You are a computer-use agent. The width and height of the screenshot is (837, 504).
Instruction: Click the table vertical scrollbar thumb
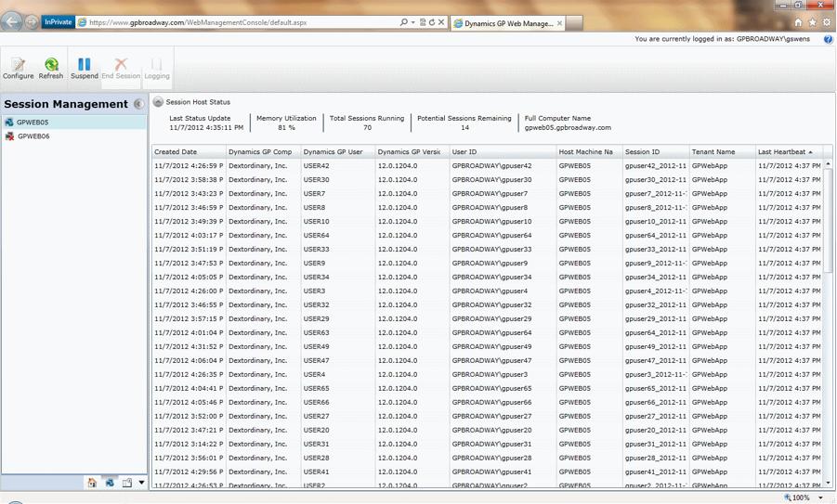[x=828, y=223]
